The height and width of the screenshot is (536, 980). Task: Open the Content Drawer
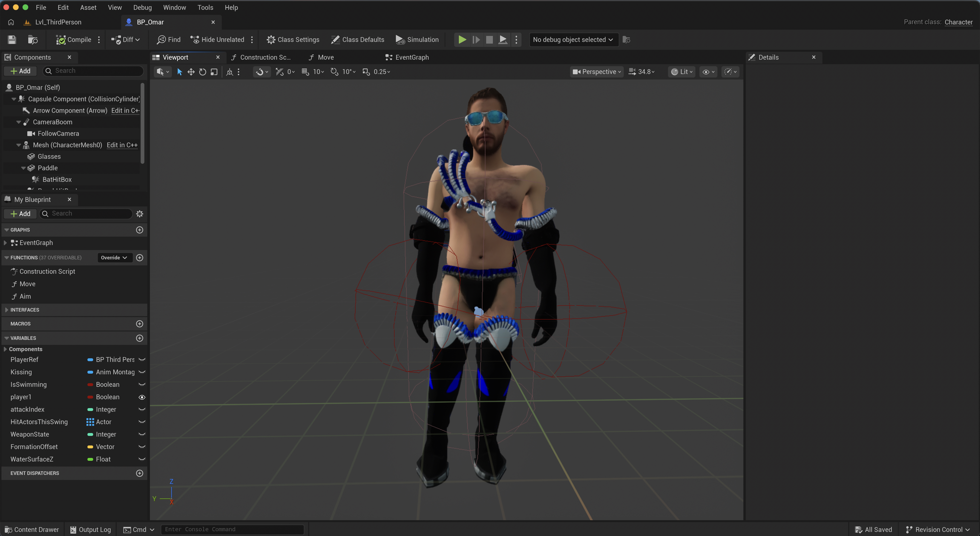pos(32,530)
